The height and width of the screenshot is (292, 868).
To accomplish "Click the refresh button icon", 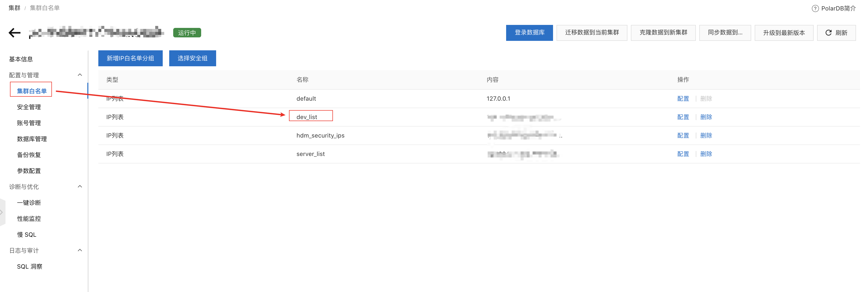I will coord(828,33).
